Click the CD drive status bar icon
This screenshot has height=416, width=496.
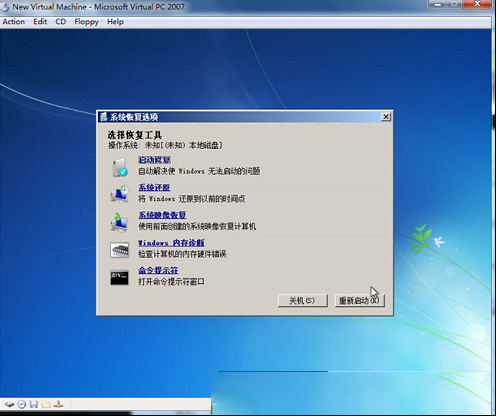(x=22, y=405)
